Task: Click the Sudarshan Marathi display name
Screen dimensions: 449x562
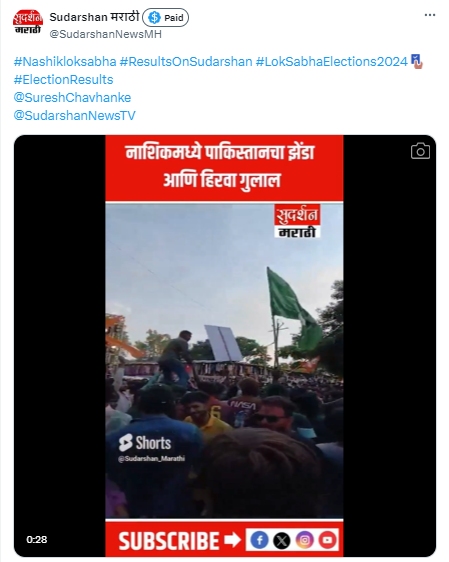Action: pyautogui.click(x=94, y=16)
